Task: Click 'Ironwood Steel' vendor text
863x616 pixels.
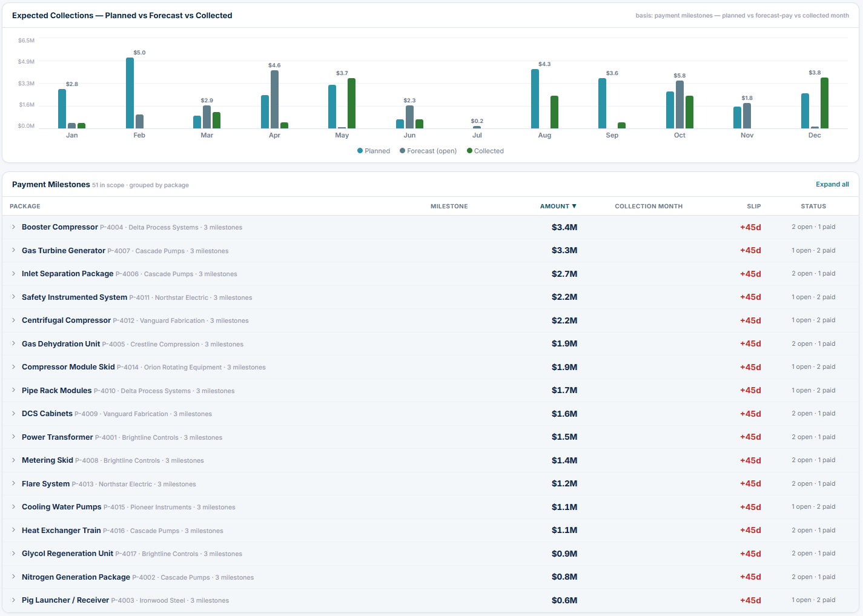Action: pyautogui.click(x=162, y=601)
